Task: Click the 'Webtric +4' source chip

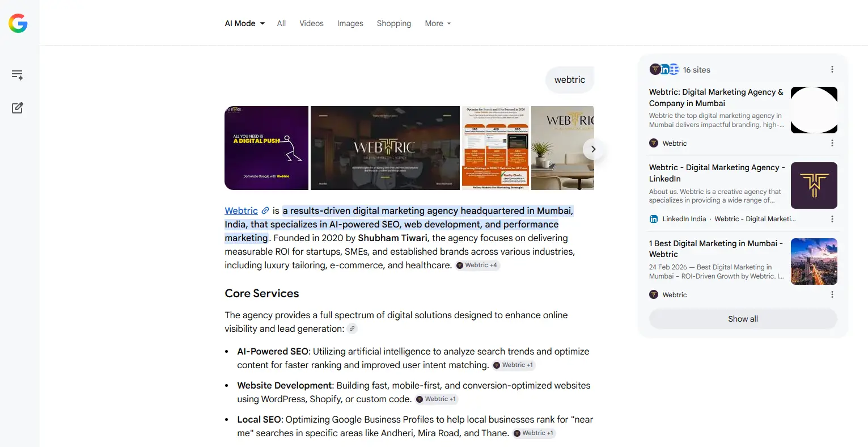Action: [x=477, y=265]
